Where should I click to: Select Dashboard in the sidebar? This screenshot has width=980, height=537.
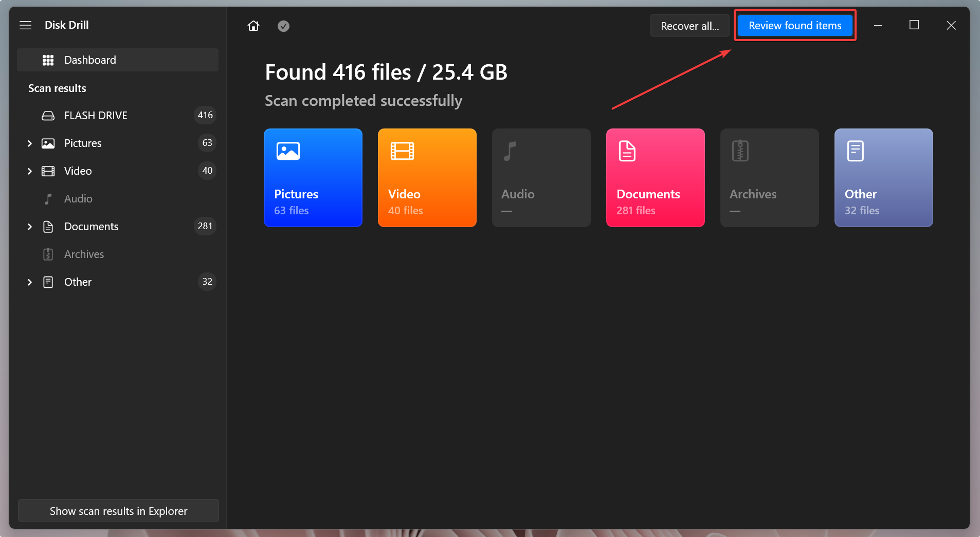click(x=90, y=60)
